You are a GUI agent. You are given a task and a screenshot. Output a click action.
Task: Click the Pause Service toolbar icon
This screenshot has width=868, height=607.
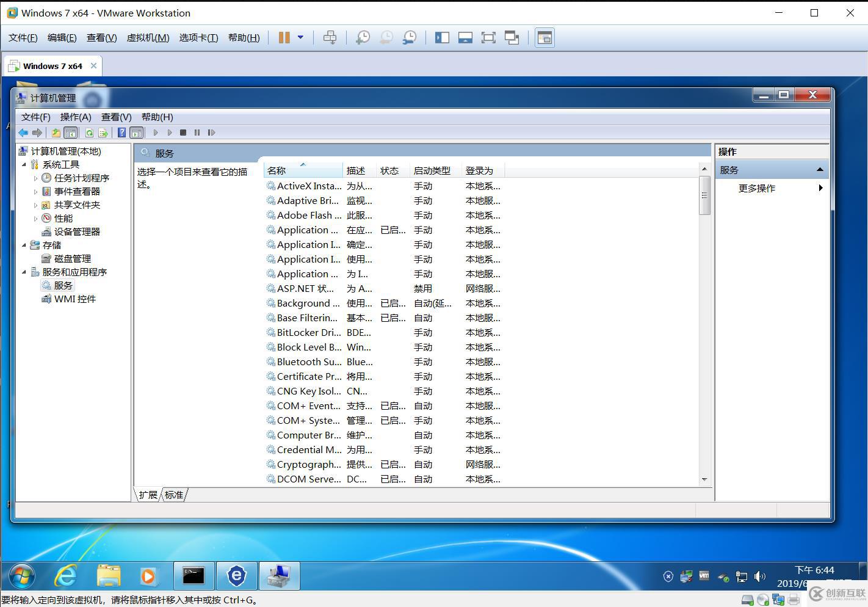pyautogui.click(x=197, y=133)
